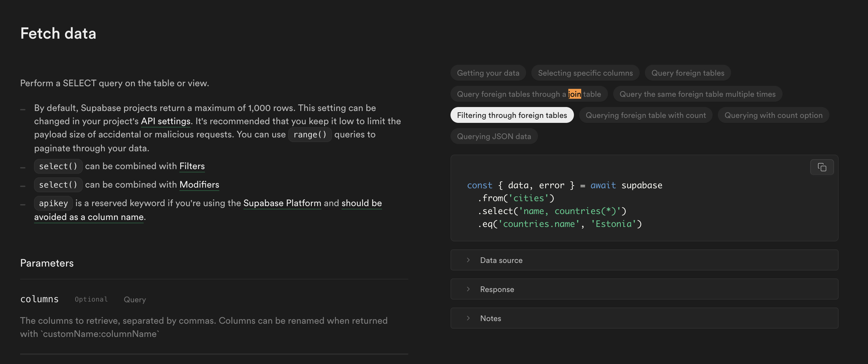
Task: Show Querying foreign table with count example
Action: 645,115
